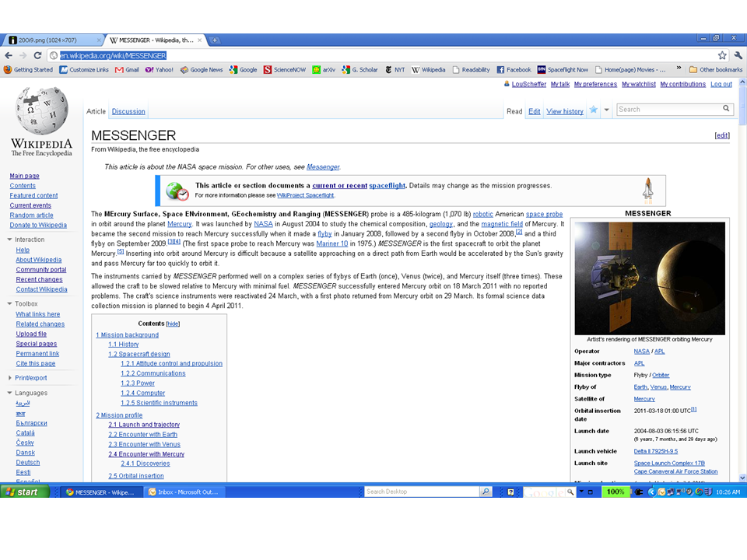This screenshot has height=560, width=747.
Task: Open the My watchlist link
Action: pos(639,84)
